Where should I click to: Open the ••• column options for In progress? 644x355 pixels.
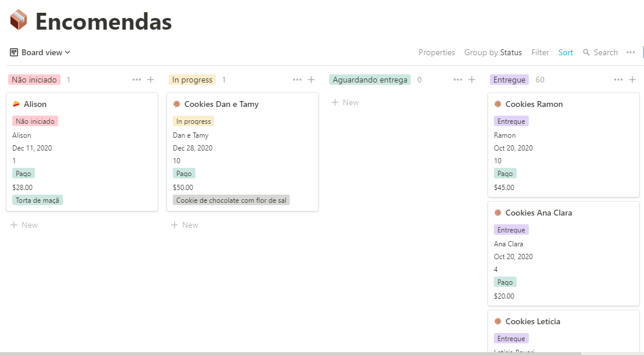pyautogui.click(x=297, y=79)
